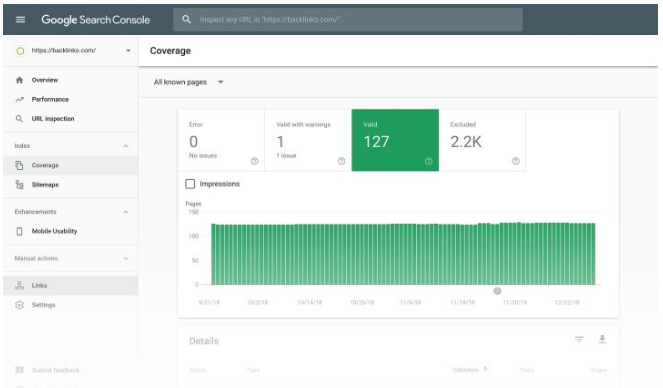Viewport: 663px width, 388px height.
Task: Click the Index section label
Action: (22, 146)
